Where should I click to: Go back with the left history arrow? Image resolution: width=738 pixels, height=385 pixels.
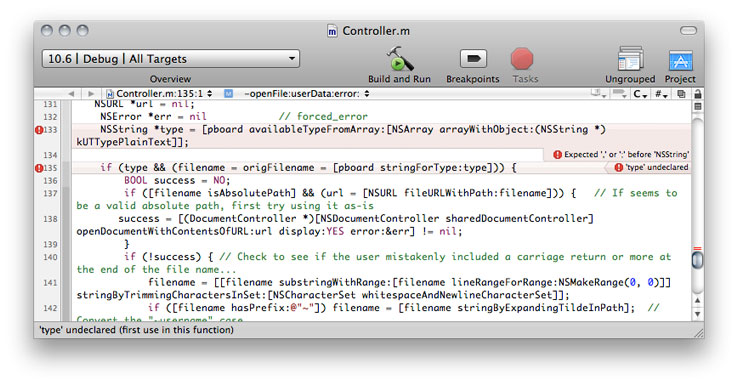coord(71,94)
